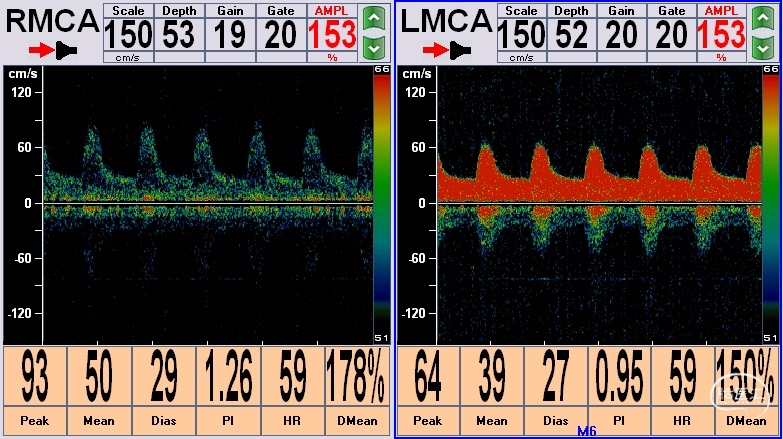Click the LMCA DMean label
783x439 pixels.
tap(747, 421)
